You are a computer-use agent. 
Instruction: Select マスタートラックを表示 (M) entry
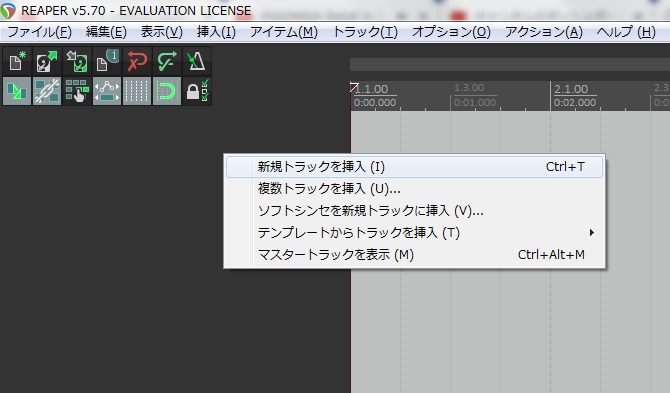click(414, 255)
